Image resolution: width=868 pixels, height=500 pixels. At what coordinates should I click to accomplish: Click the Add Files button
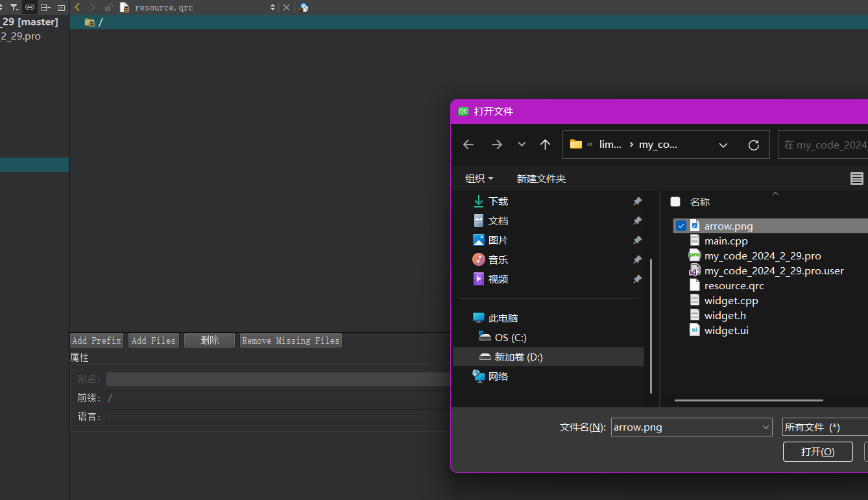pos(154,340)
